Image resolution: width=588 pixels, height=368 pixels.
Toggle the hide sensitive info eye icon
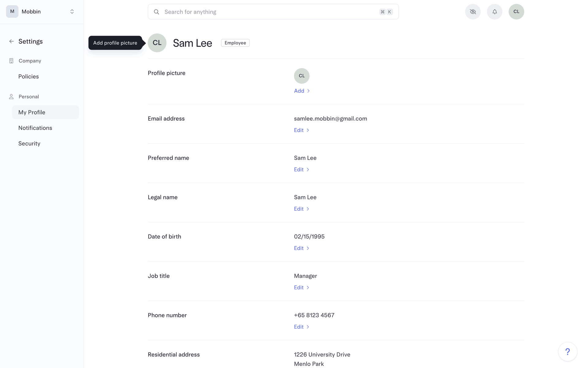point(473,12)
